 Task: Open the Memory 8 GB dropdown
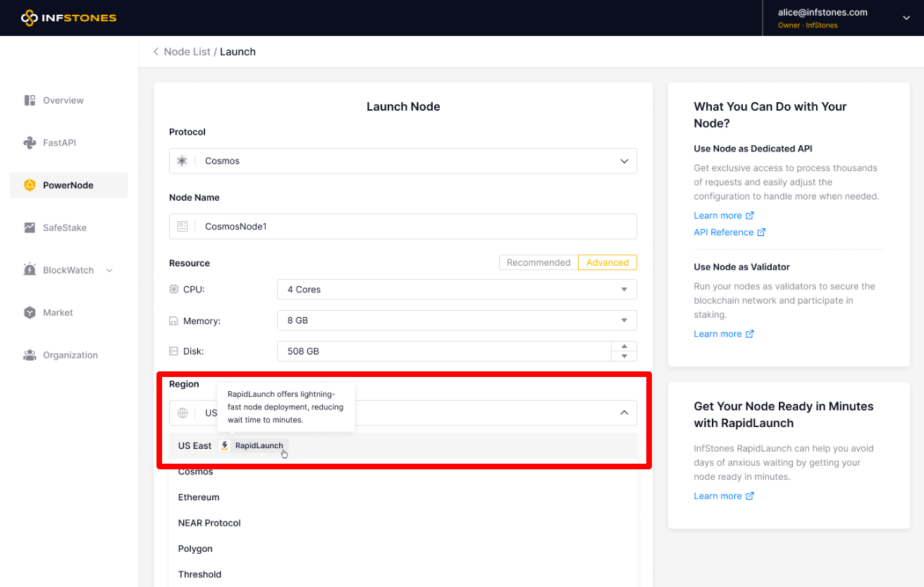coord(457,320)
